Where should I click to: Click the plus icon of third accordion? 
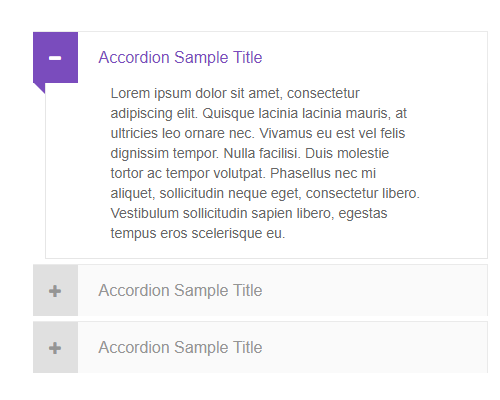pyautogui.click(x=55, y=348)
